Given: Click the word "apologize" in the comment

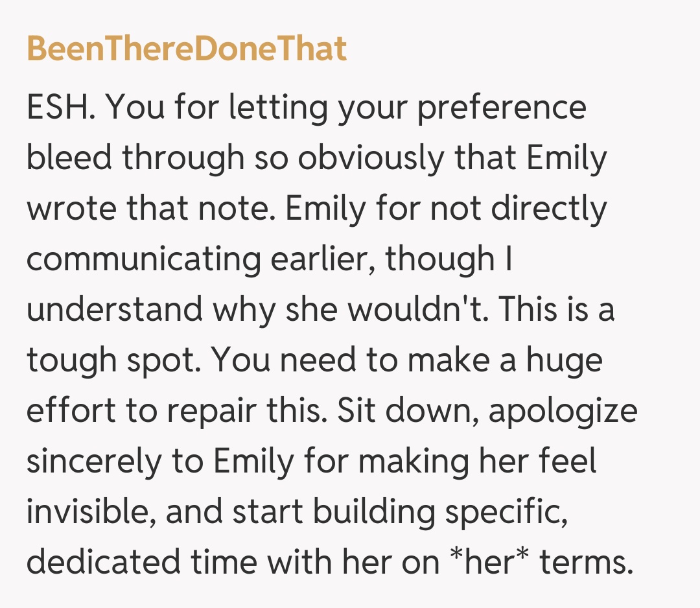Looking at the screenshot, I should pos(563,411).
